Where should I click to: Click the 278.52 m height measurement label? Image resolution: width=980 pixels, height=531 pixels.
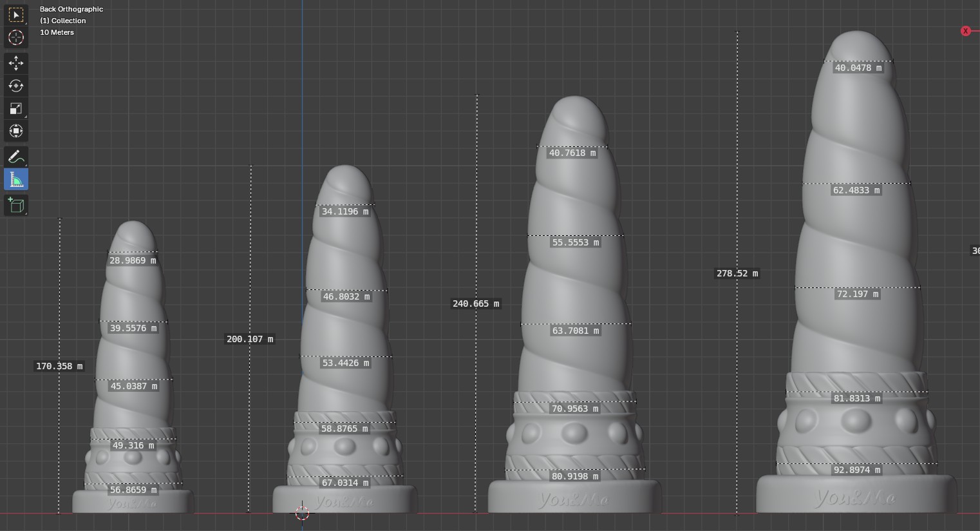click(737, 273)
